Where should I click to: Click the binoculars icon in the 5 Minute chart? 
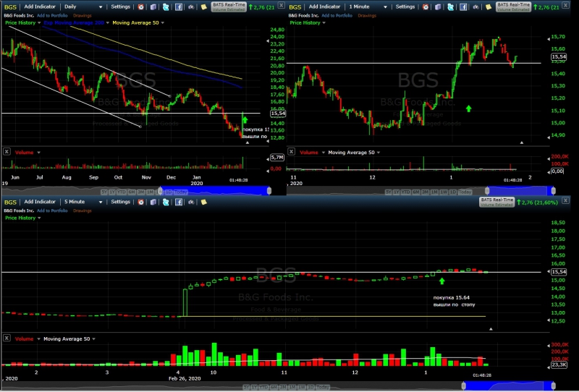191,202
